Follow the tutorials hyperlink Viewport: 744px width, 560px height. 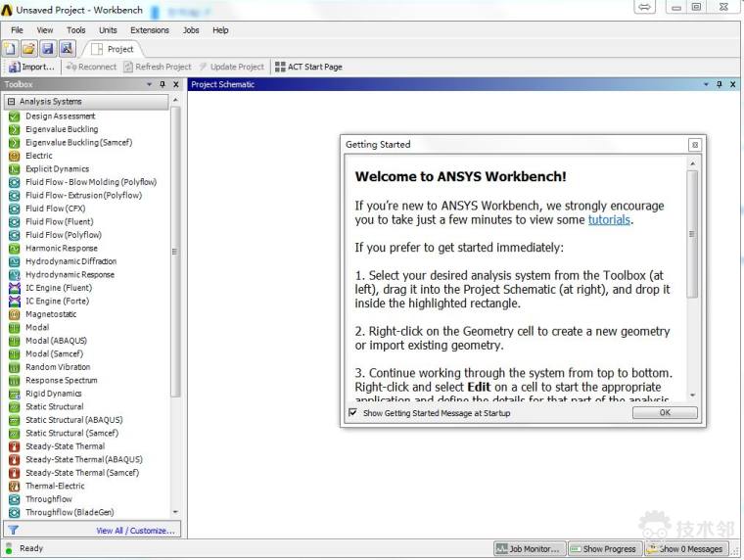[x=609, y=220]
